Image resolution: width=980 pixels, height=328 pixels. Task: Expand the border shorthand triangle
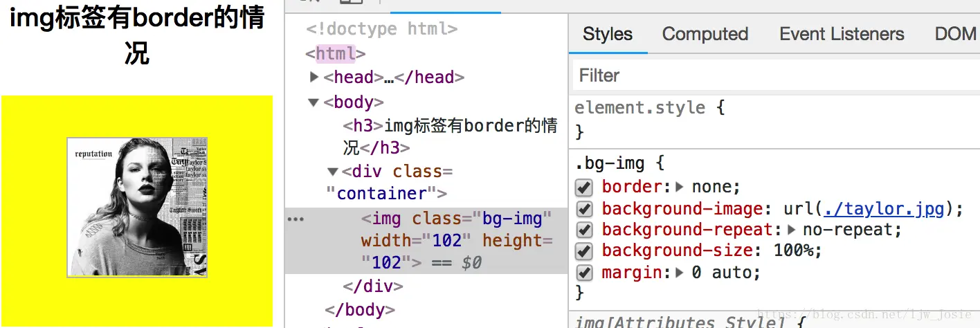679,187
